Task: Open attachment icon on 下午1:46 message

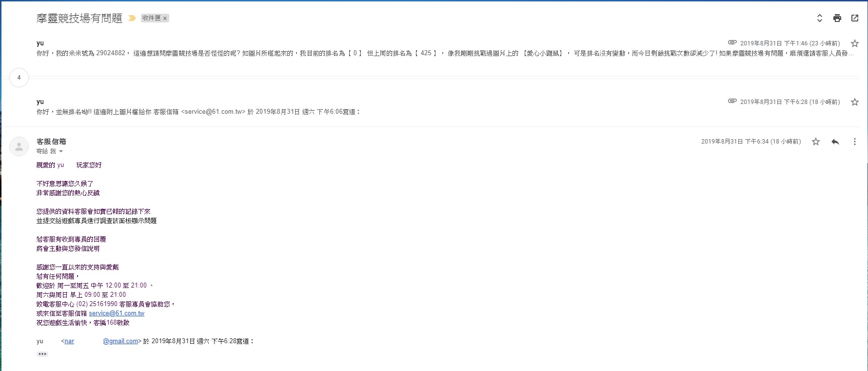Action: (732, 42)
